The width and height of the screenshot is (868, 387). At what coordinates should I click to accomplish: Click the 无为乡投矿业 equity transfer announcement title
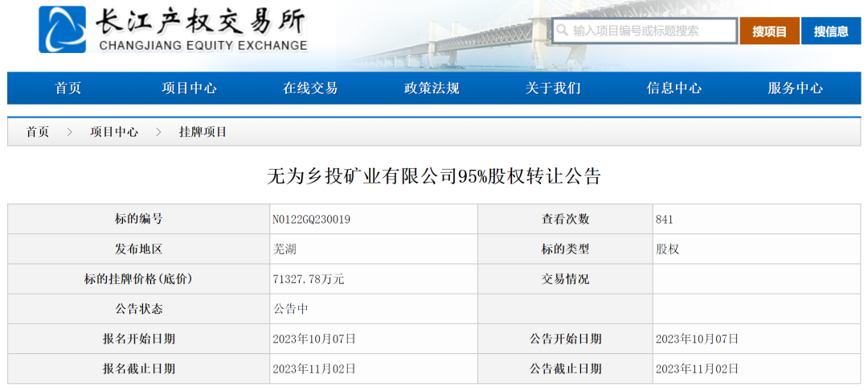pyautogui.click(x=434, y=176)
